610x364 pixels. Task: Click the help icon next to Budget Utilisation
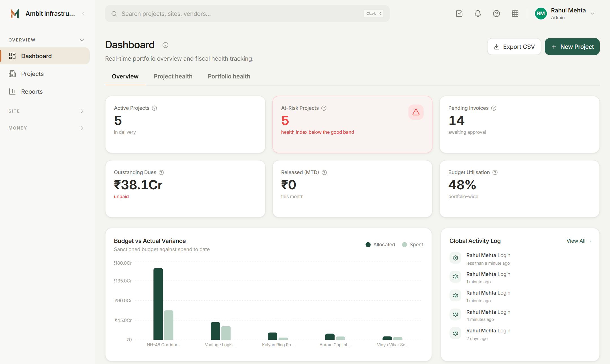495,172
